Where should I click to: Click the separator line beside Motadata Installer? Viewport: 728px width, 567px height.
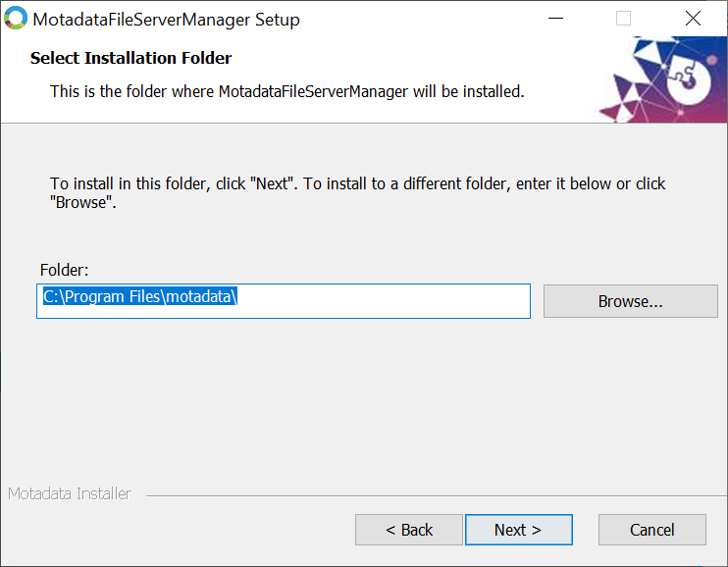[432, 494]
